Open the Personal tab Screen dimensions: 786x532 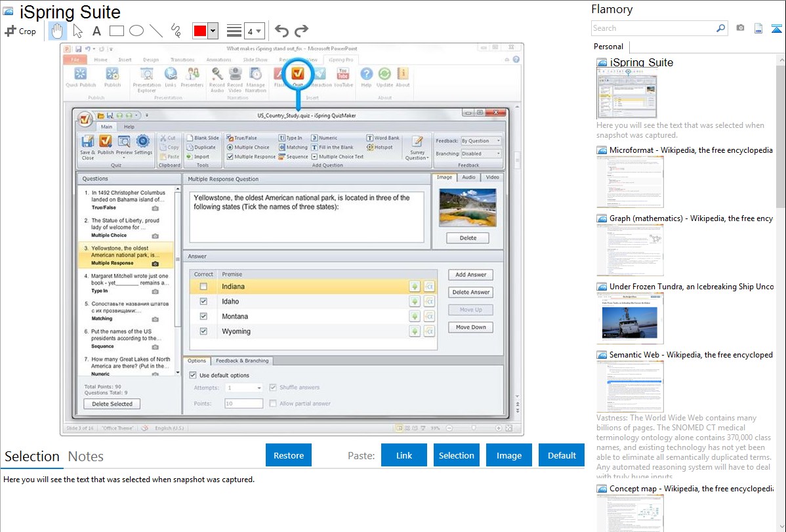click(x=608, y=47)
